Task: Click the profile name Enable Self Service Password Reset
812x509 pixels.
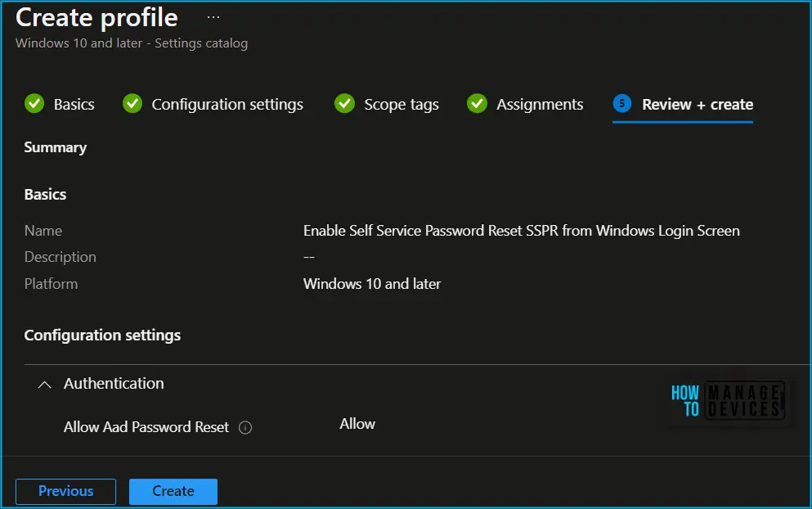Action: point(522,231)
